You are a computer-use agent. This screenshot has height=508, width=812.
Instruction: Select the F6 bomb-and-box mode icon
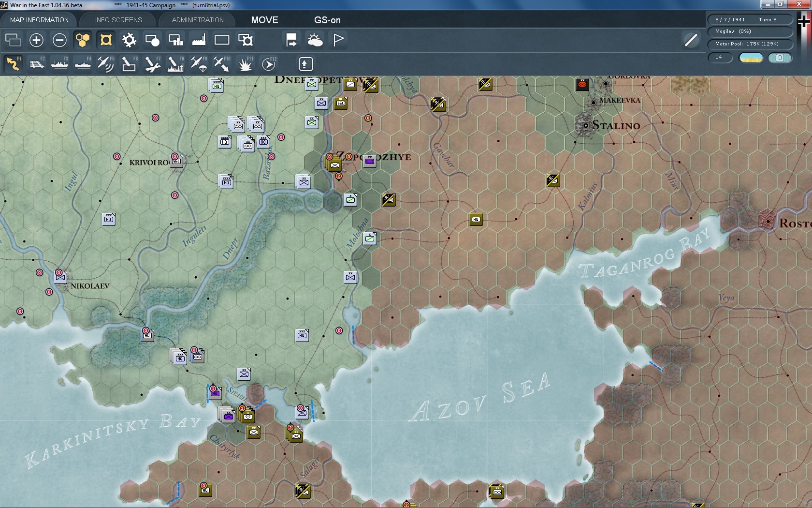[129, 64]
